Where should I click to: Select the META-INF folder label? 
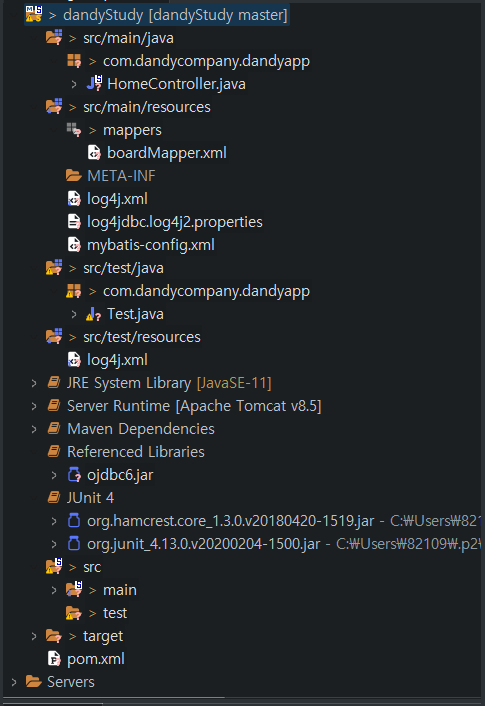(x=121, y=176)
